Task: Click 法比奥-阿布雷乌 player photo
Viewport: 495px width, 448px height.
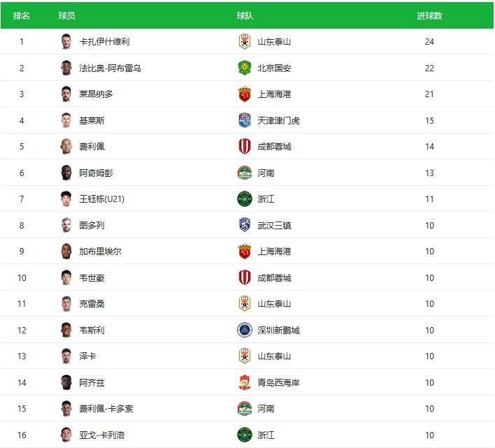Action: pos(66,68)
